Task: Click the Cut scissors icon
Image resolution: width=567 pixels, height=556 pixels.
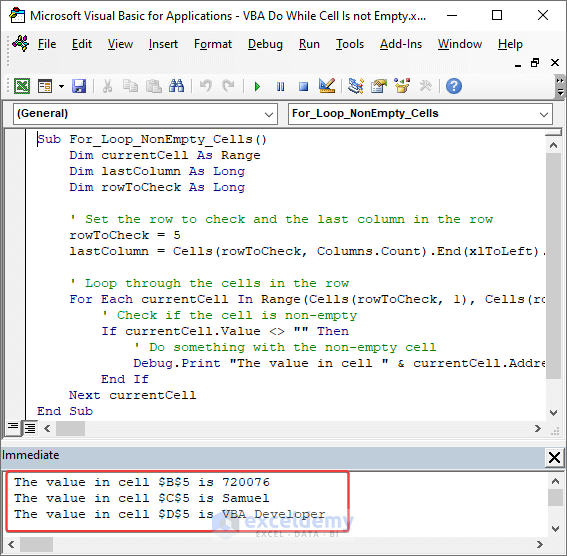Action: click(x=107, y=86)
